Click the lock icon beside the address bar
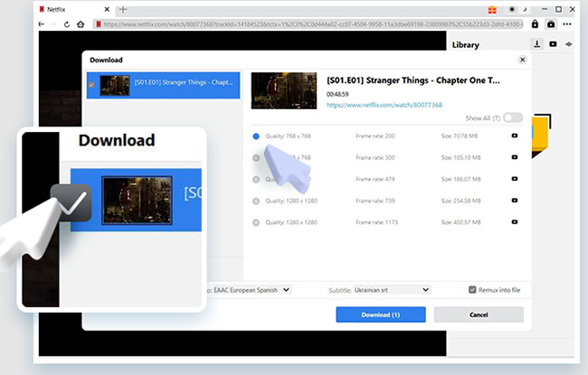588x375 pixels. pos(535,24)
